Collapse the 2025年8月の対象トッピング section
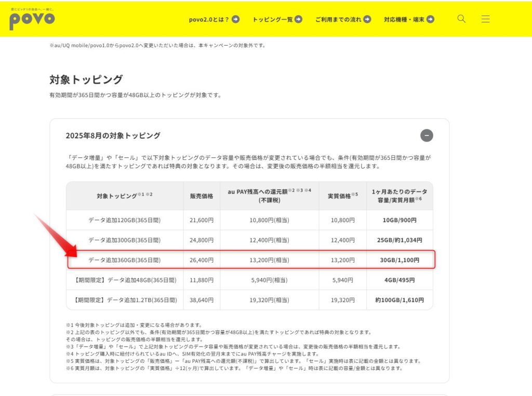This screenshot has height=396, width=532. (427, 135)
